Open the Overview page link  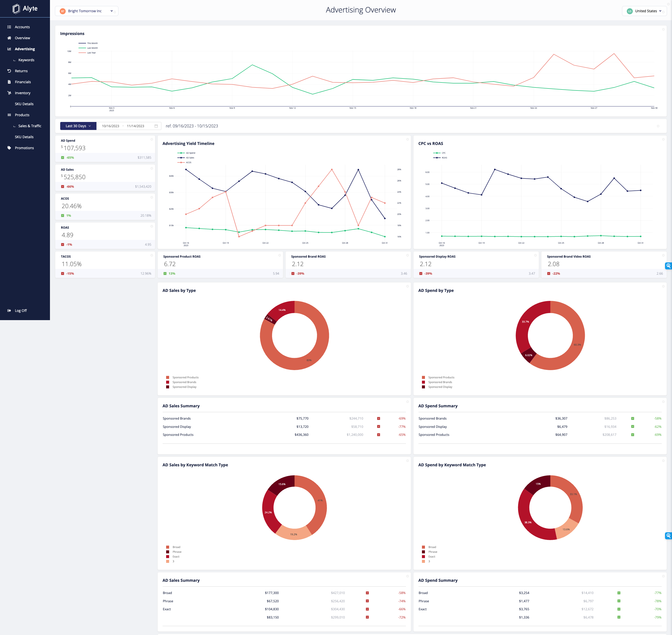coord(22,38)
